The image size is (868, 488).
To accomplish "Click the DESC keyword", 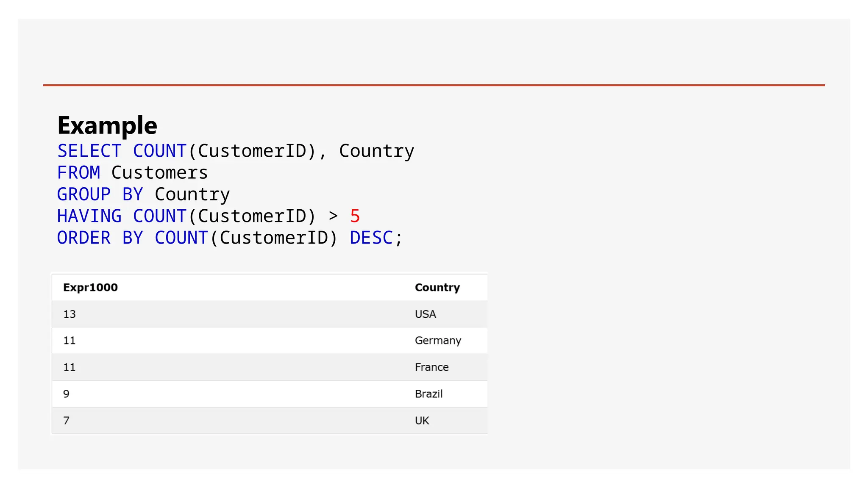I will 371,238.
